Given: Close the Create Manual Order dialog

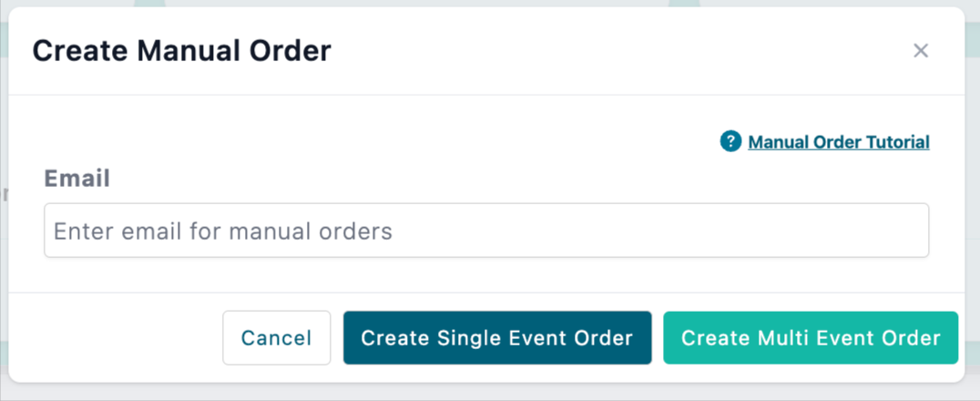Looking at the screenshot, I should click(921, 50).
